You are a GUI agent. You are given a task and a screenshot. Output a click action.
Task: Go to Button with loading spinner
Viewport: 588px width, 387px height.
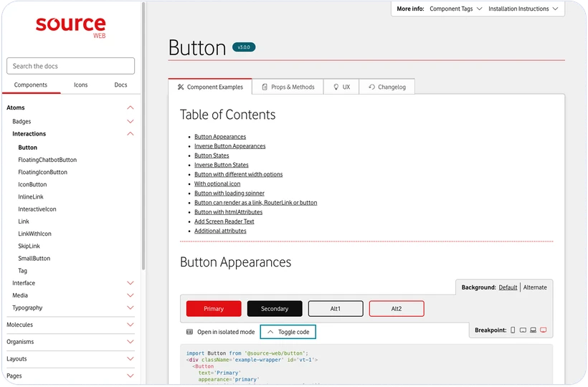click(x=229, y=193)
